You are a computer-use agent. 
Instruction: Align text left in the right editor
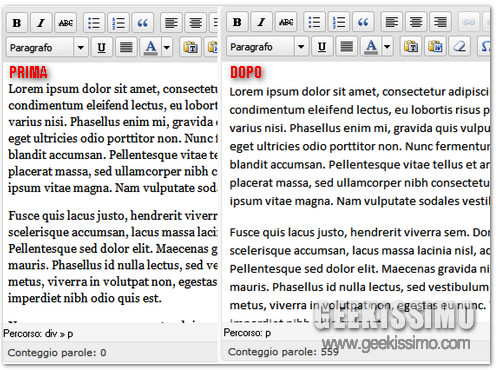coord(392,22)
